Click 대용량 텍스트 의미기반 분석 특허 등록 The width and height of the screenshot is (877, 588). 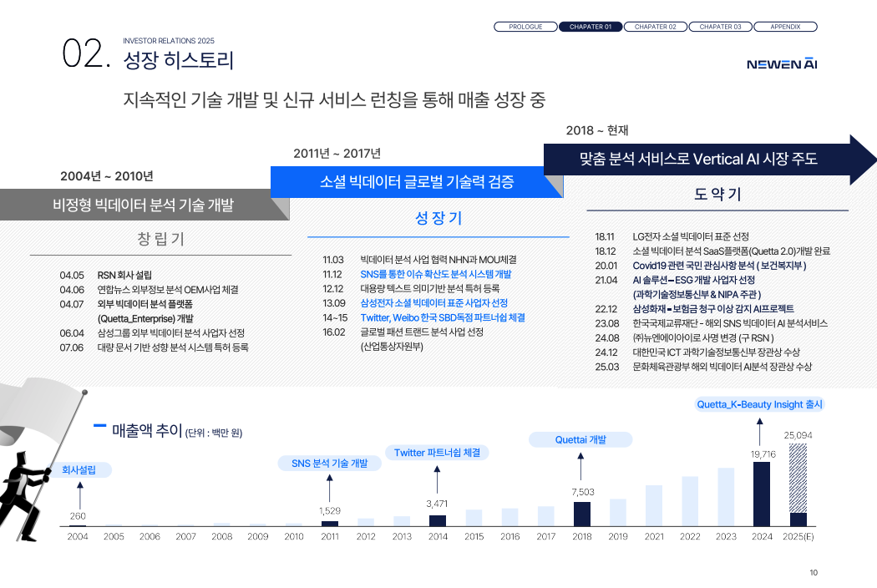[430, 289]
